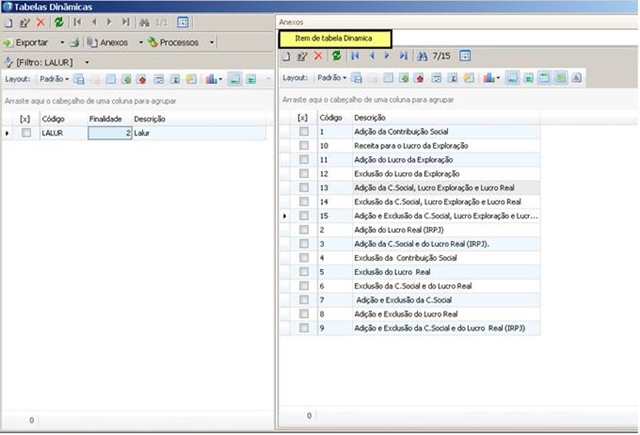Check the box for code 9 row
The height and width of the screenshot is (435, 640).
tap(304, 328)
